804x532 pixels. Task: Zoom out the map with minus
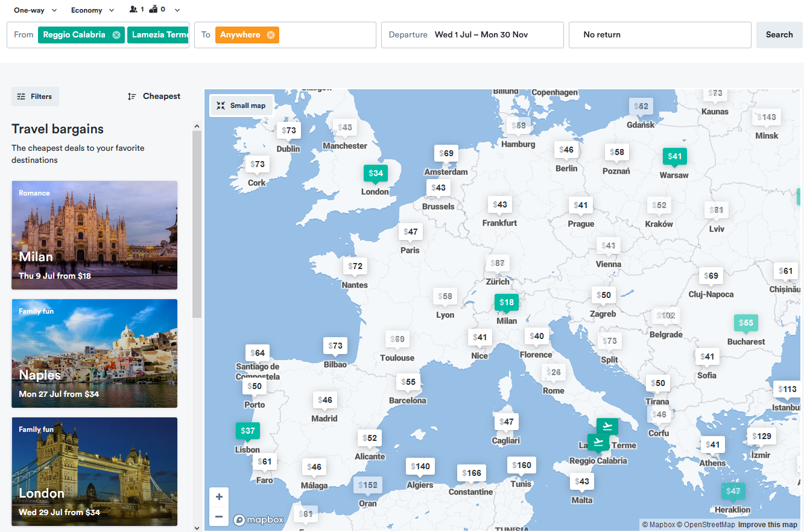point(219,516)
